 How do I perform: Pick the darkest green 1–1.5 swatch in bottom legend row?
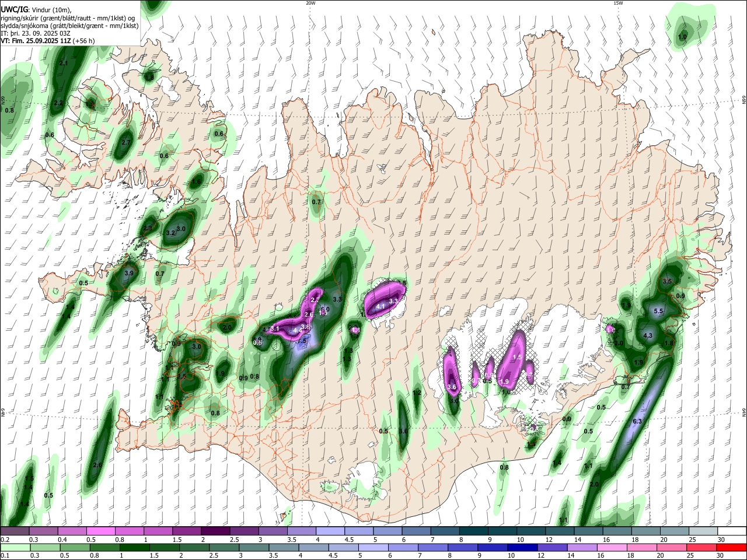coord(134,547)
